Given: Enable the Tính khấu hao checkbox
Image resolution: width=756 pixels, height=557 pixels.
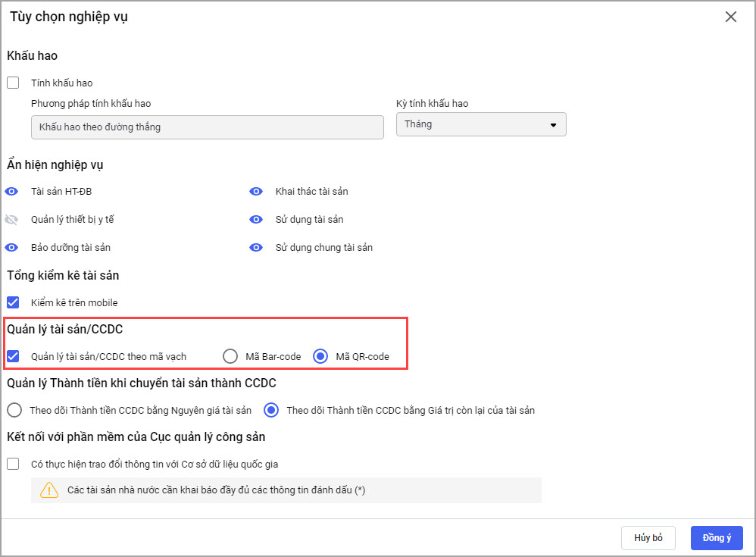Looking at the screenshot, I should 13,83.
